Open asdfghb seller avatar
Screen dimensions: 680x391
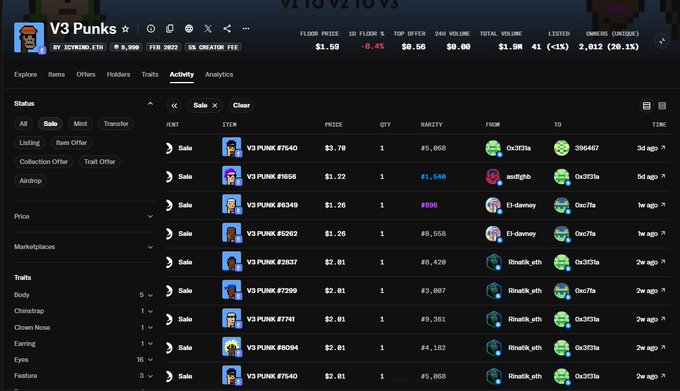[x=493, y=176]
